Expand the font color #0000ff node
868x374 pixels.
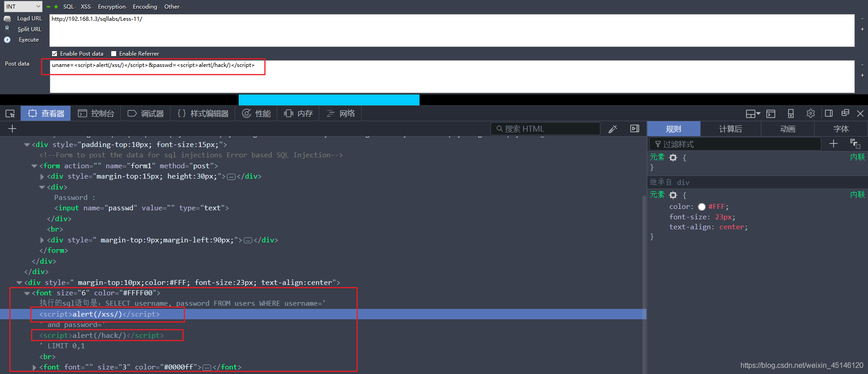[34, 367]
